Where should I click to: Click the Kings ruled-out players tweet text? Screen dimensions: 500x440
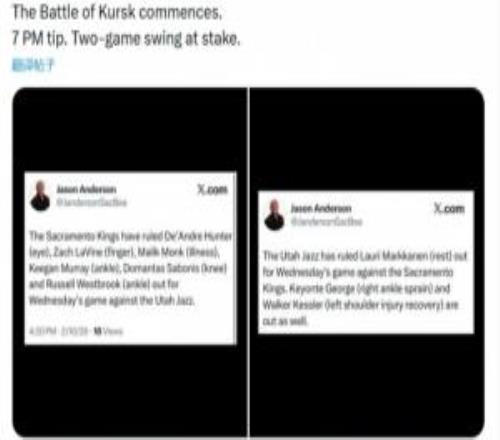tap(131, 268)
